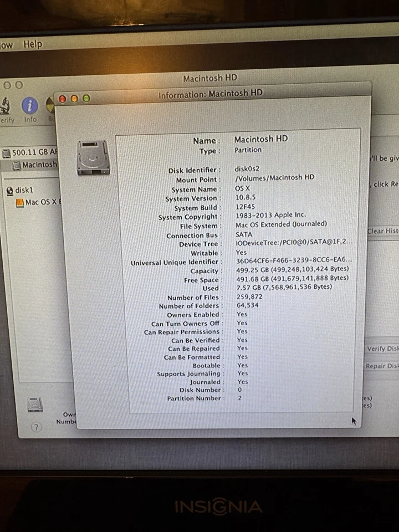Click the number of folders value 64,534
399x532 pixels.
[248, 305]
